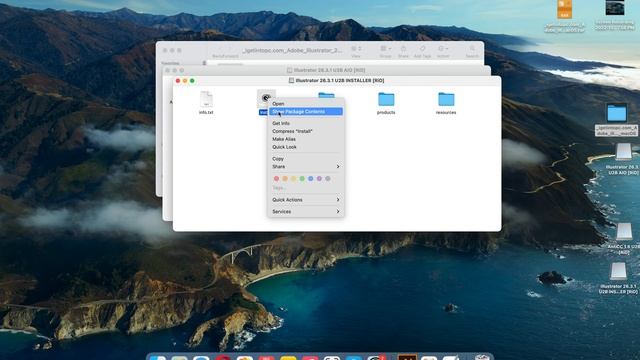Click Share icon in back Finder toolbar
This screenshot has height=360, width=640.
coord(403,49)
